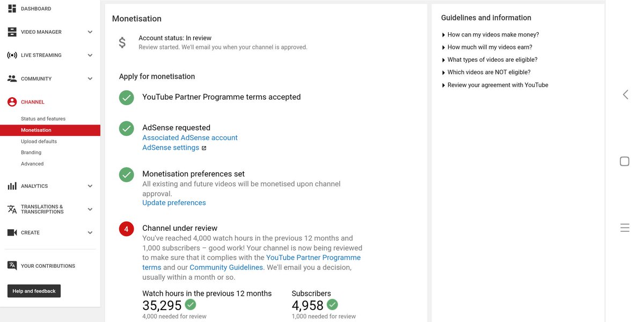Click the Your Contributions translate icon
644x322 pixels.
click(x=12, y=266)
